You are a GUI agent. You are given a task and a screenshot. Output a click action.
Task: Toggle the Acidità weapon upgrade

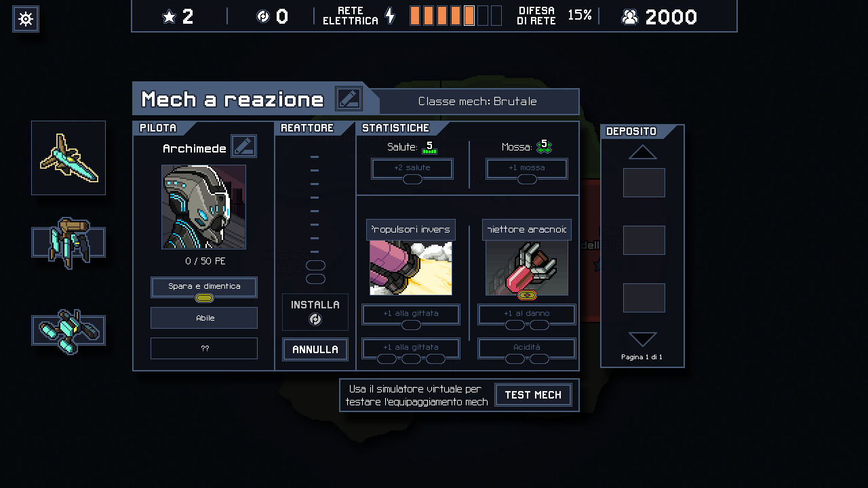tap(527, 348)
